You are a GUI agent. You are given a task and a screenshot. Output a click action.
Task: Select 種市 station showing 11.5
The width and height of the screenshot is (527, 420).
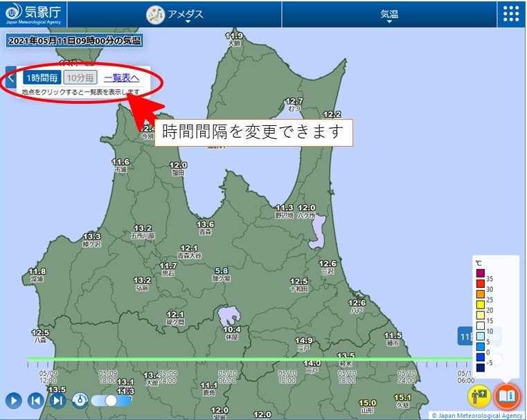[393, 339]
